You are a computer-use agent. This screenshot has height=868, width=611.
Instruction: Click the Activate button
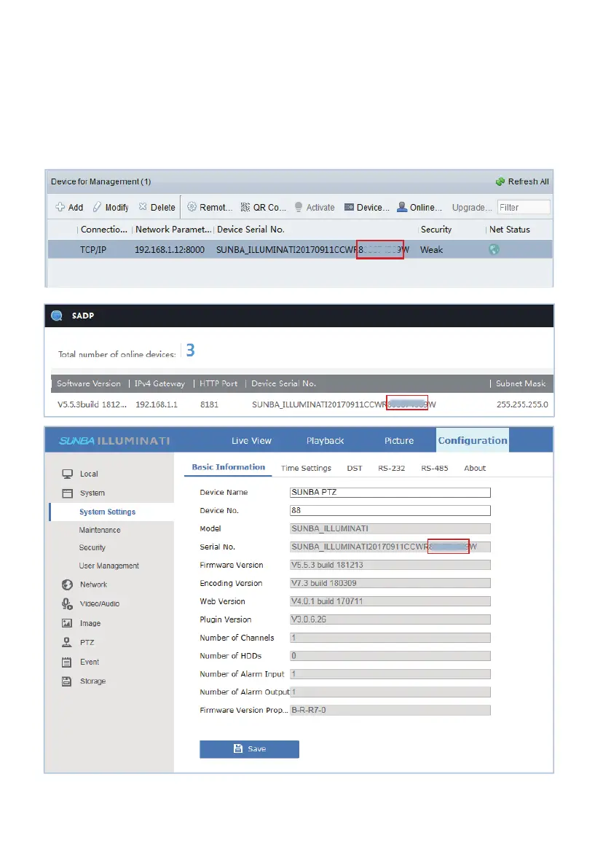[x=315, y=207]
